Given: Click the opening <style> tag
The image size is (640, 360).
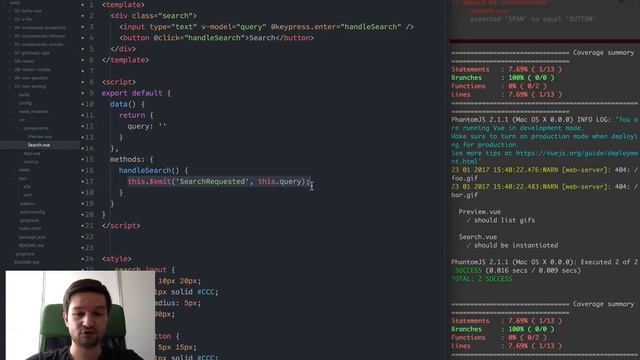Looking at the screenshot, I should [117, 259].
